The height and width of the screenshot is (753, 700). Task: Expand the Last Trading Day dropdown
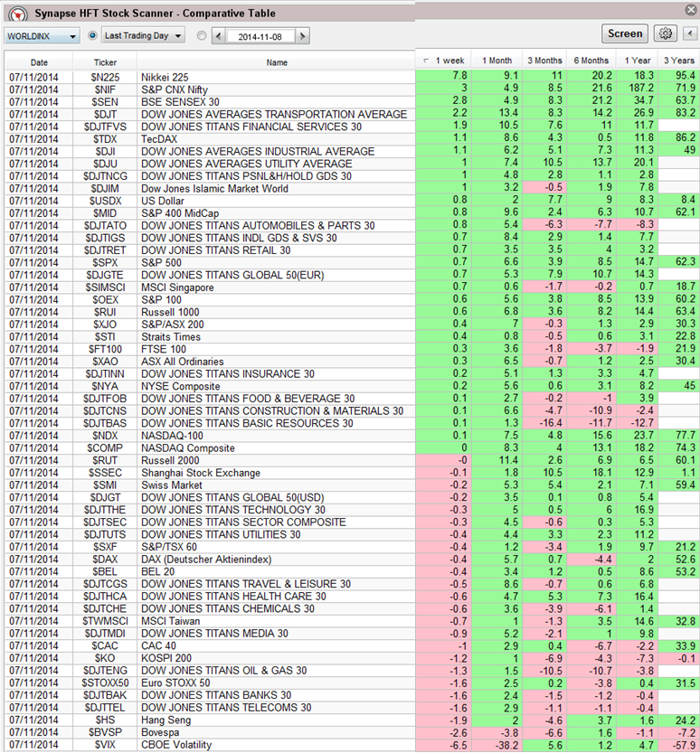point(177,36)
